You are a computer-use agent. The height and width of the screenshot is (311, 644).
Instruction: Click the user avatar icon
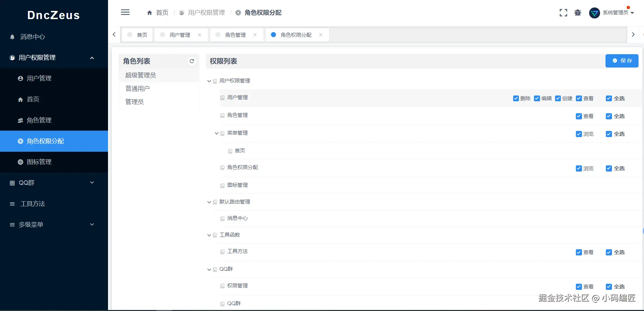point(594,13)
